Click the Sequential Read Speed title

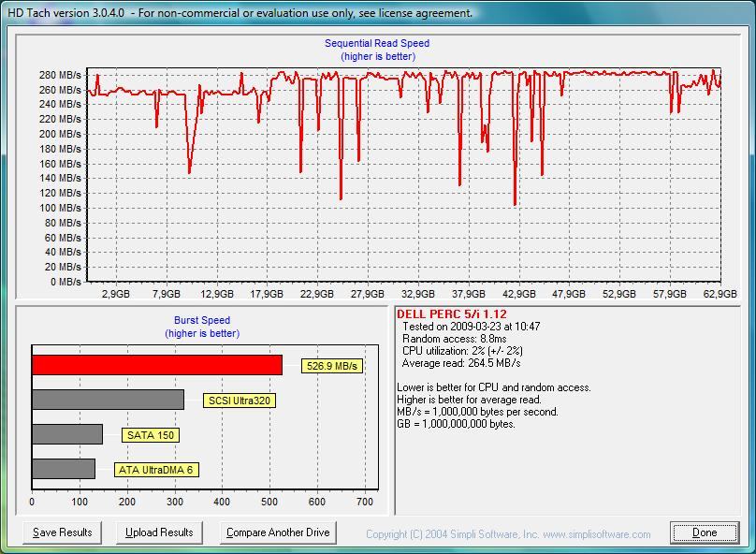point(377,43)
